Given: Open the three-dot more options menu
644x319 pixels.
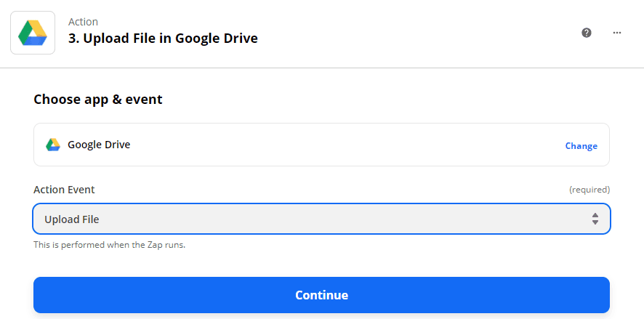Looking at the screenshot, I should point(617,33).
